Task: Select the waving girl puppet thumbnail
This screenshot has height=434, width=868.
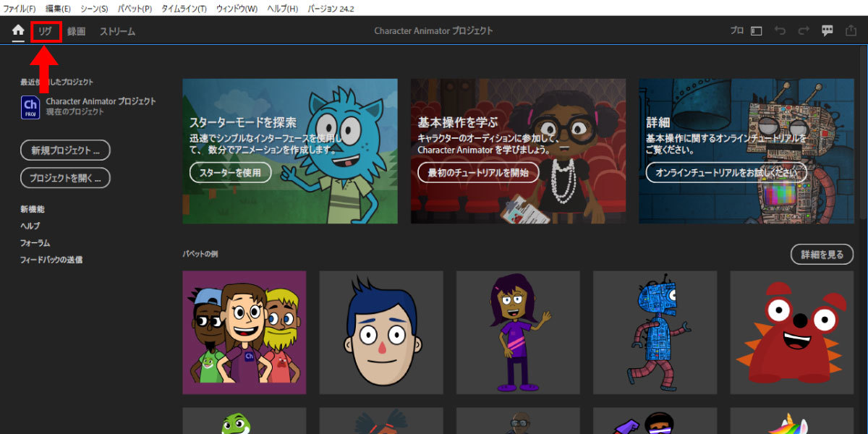Action: click(518, 333)
